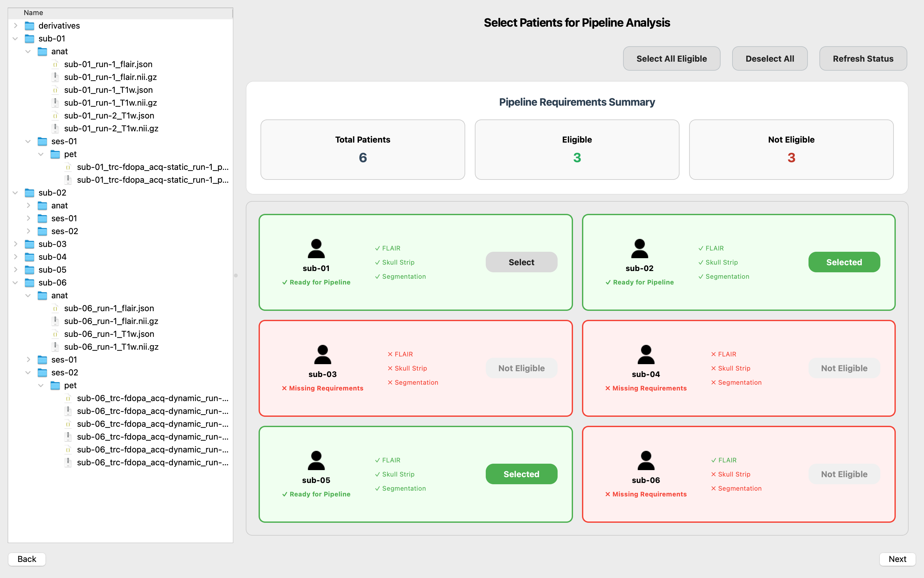Viewport: 924px width, 578px height.
Task: Click the Eligible summary card
Action: [x=577, y=149]
